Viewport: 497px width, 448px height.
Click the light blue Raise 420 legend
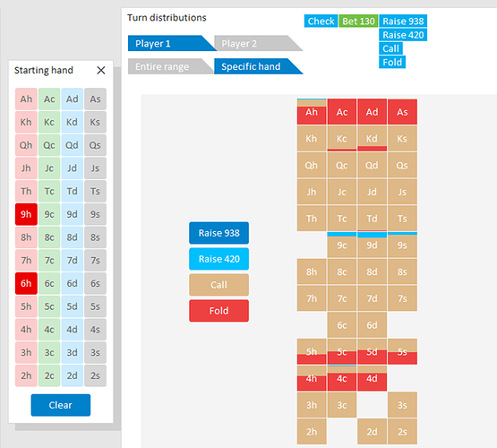pyautogui.click(x=219, y=259)
